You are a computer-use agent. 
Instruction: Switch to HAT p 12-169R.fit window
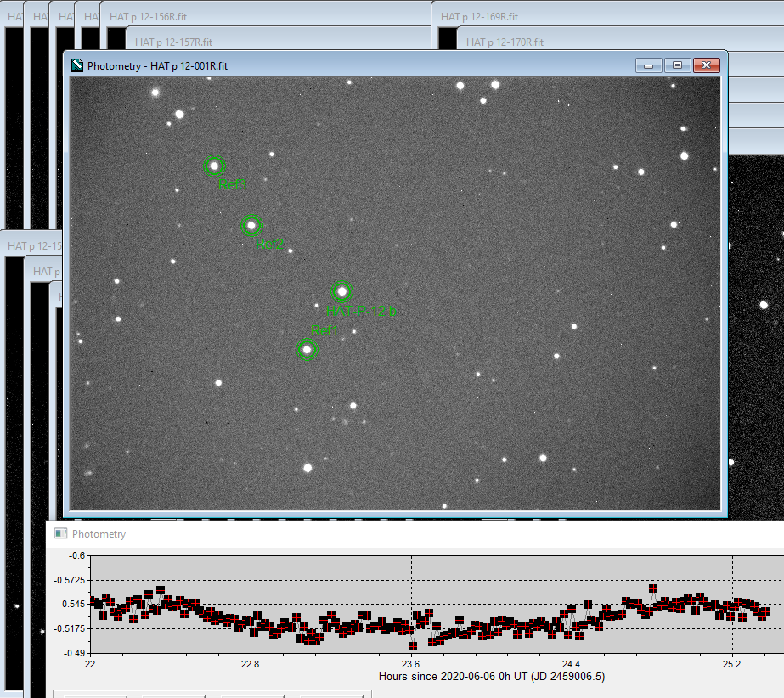tap(479, 17)
